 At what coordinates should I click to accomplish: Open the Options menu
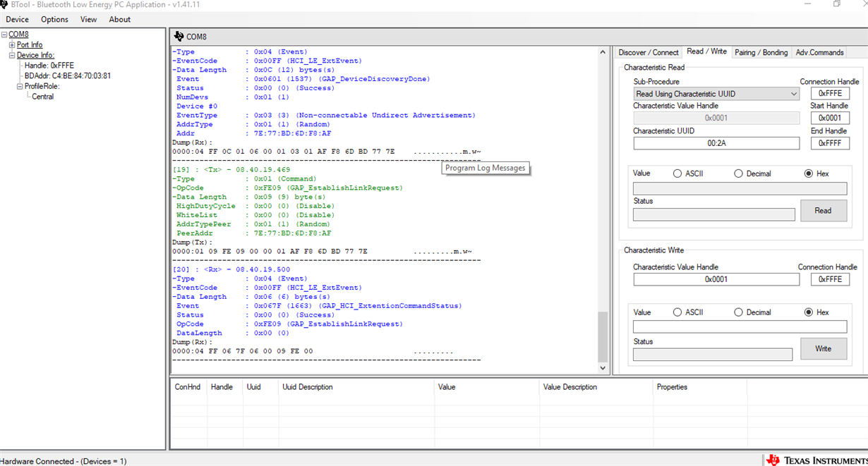click(x=54, y=19)
